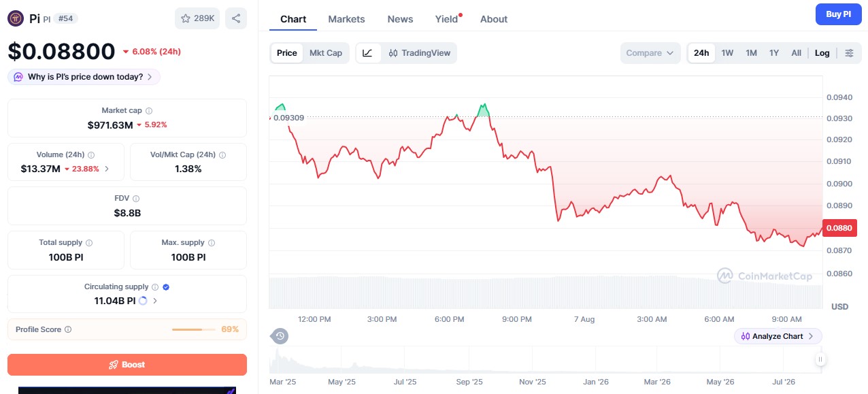Click the 69% profile score value
The height and width of the screenshot is (394, 868).
point(230,329)
